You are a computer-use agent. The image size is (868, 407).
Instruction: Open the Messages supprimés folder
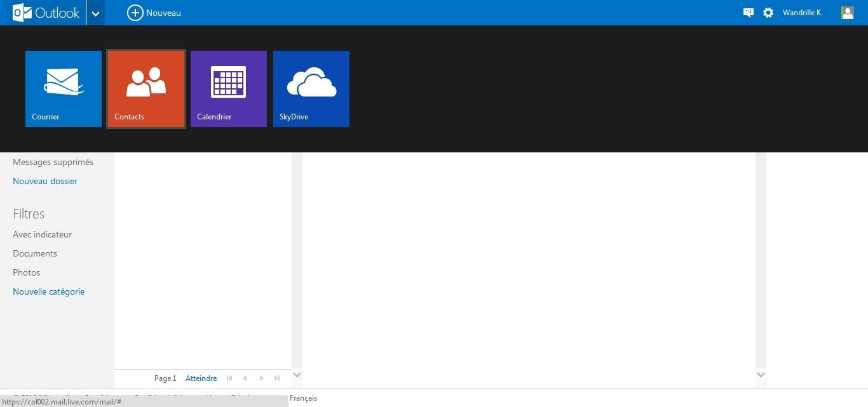tap(53, 162)
